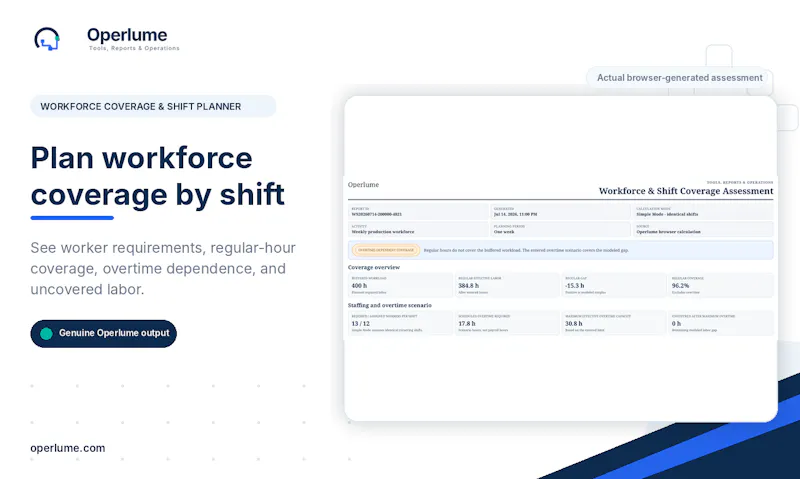Click the Simple Mode calculation mode field
800x479 pixels.
point(703,212)
